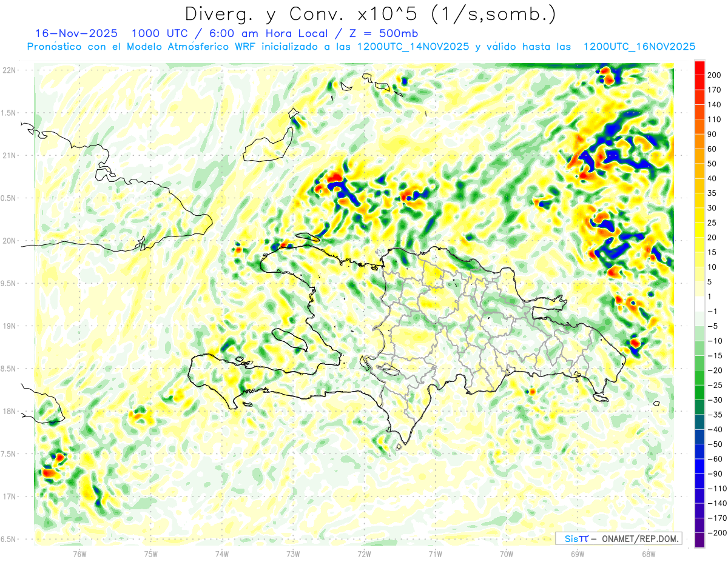Click the "-40" value on the color scale
This screenshot has width=728, height=562.
715,430
